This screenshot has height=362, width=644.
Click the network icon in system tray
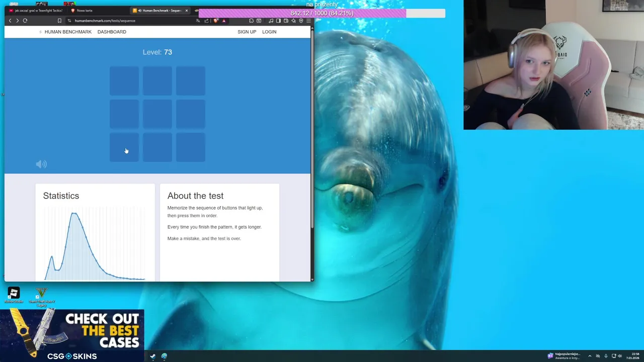point(614,356)
